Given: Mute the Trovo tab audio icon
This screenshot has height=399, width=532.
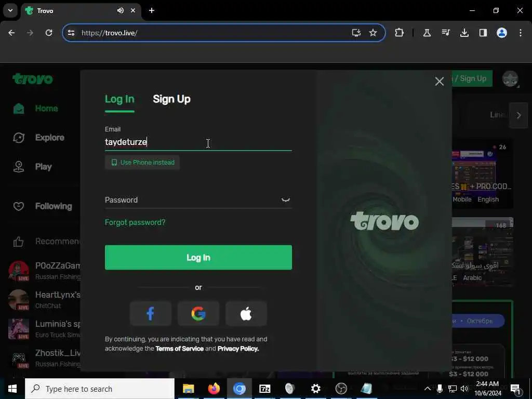Looking at the screenshot, I should click(121, 10).
